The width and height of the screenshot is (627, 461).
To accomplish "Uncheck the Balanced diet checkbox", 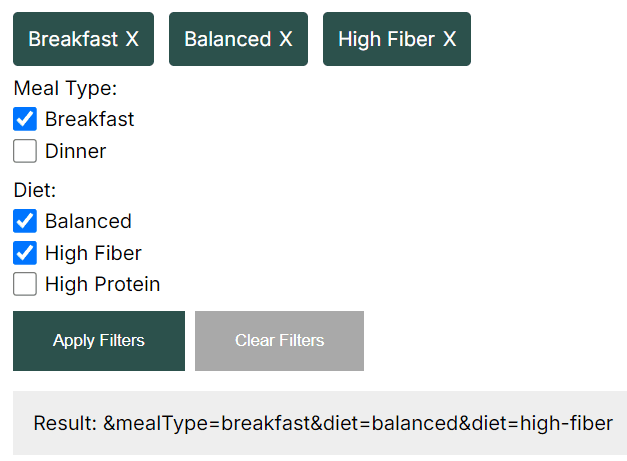I will 25,221.
